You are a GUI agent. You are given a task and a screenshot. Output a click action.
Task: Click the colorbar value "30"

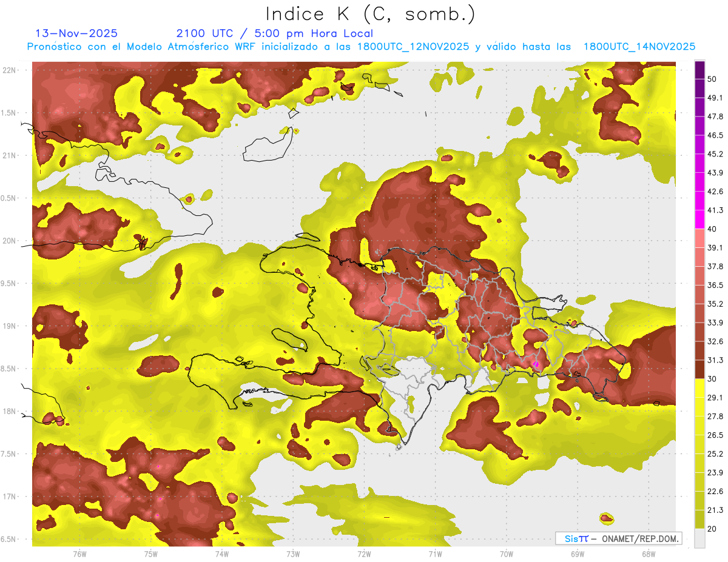pyautogui.click(x=712, y=379)
